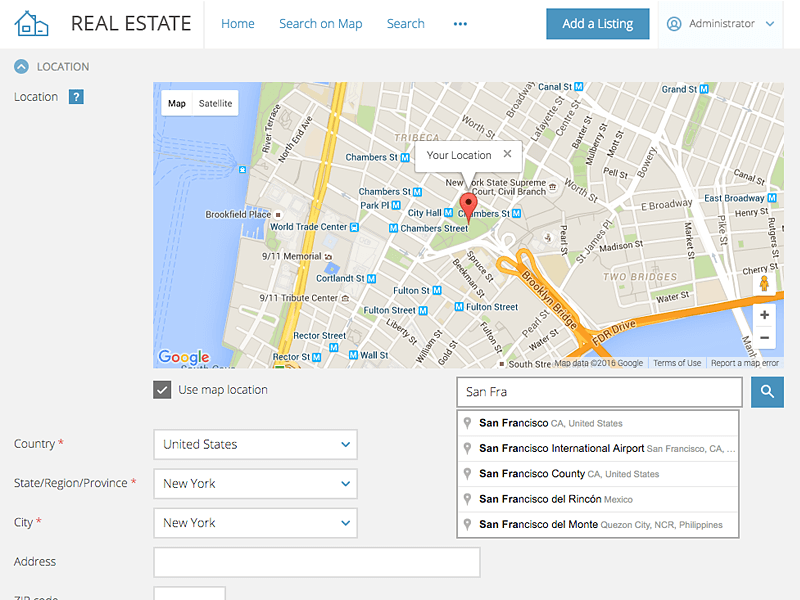Click the Google logo on map
The image size is (800, 600).
(x=184, y=356)
